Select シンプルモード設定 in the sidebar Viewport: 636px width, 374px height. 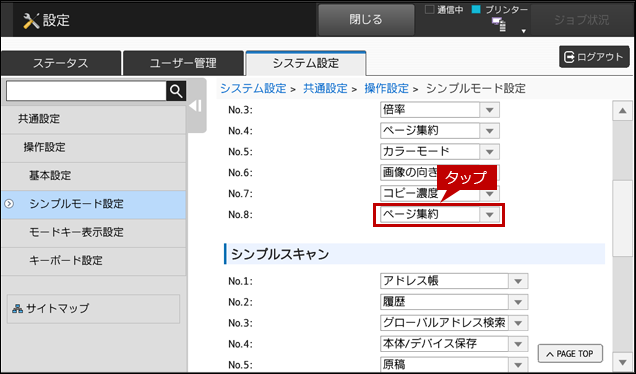click(94, 204)
